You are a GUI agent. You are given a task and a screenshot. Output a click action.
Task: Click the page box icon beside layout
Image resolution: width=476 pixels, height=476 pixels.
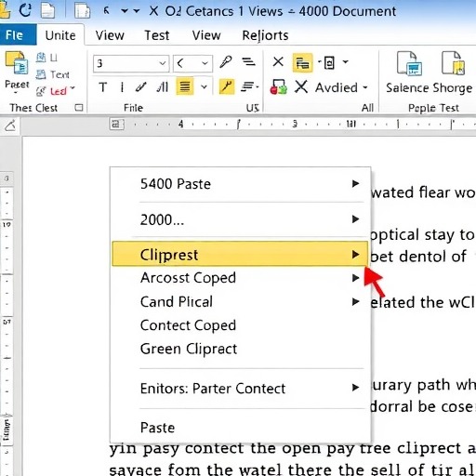[x=329, y=62]
